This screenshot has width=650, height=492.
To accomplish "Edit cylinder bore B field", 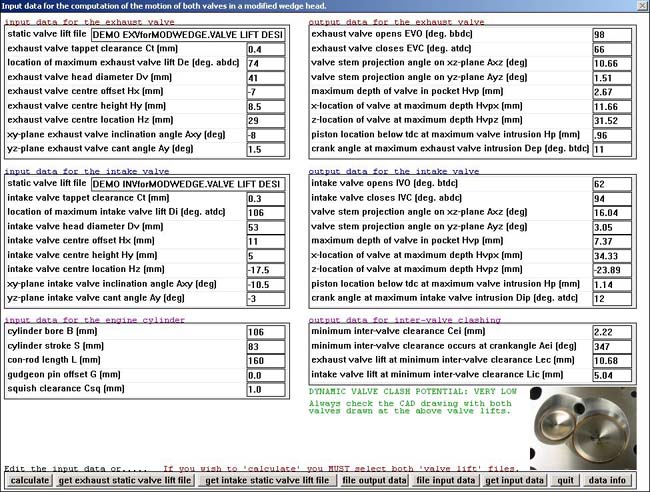I will click(266, 332).
